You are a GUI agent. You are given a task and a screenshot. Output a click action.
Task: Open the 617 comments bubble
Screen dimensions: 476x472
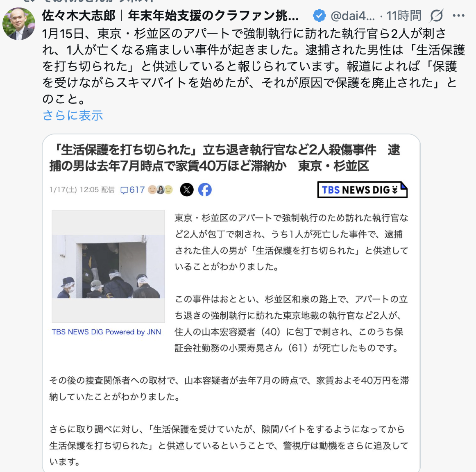click(133, 190)
